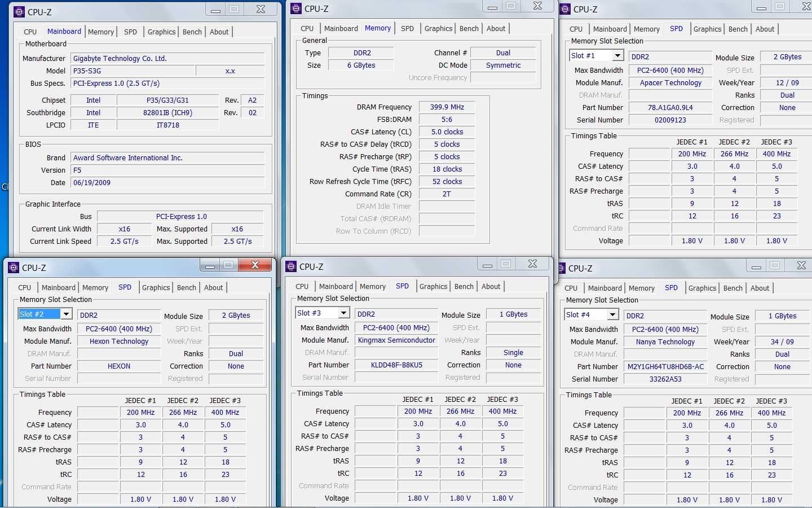Click the 82801IB (ICH9) southbridge value
The image size is (812, 508).
(167, 112)
